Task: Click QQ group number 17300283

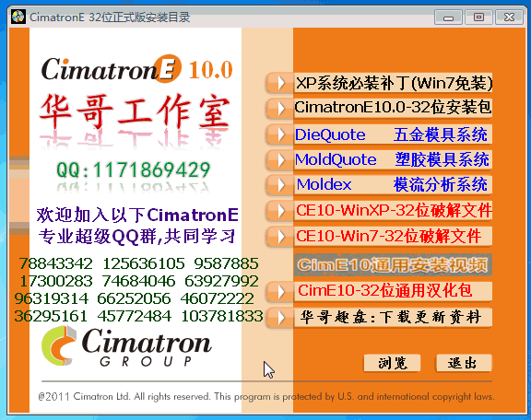Action: pos(56,281)
